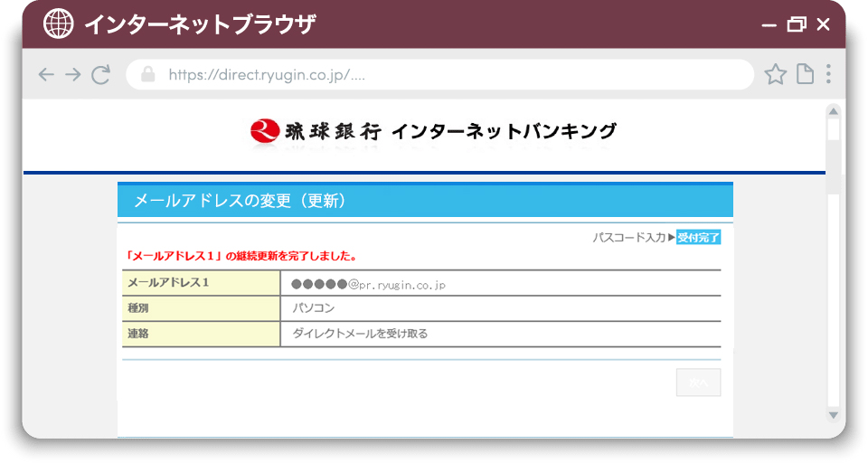The height and width of the screenshot is (463, 868).
Task: Click the scrollbar up arrow
Action: tap(834, 111)
